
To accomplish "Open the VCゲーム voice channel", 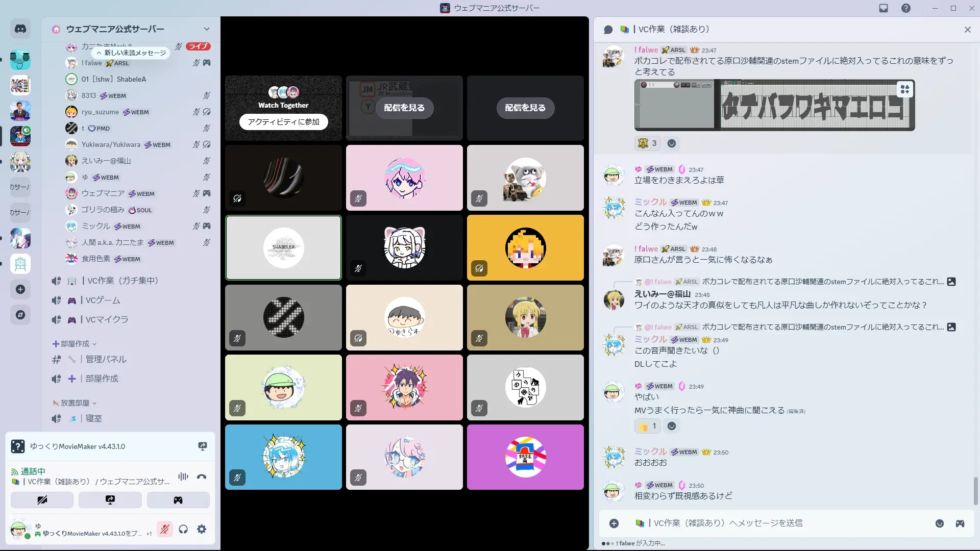I will [x=103, y=300].
